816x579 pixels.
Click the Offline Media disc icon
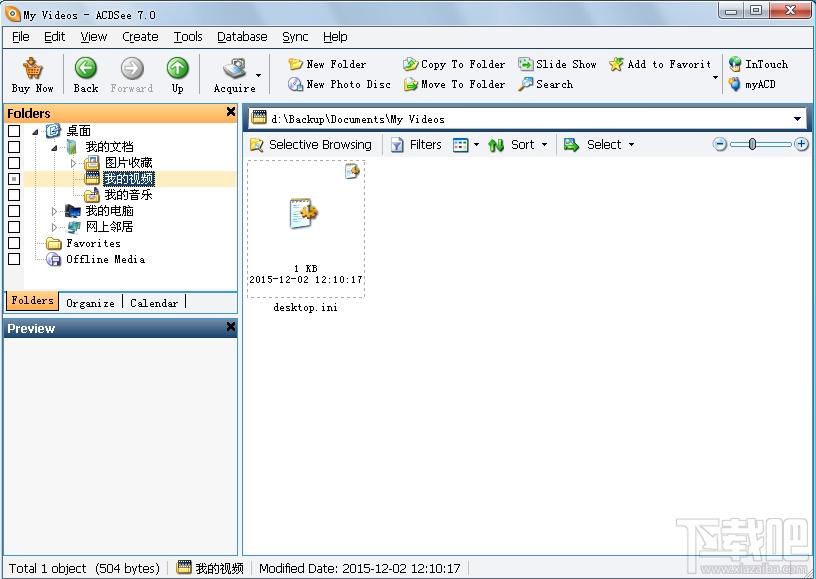pos(53,259)
